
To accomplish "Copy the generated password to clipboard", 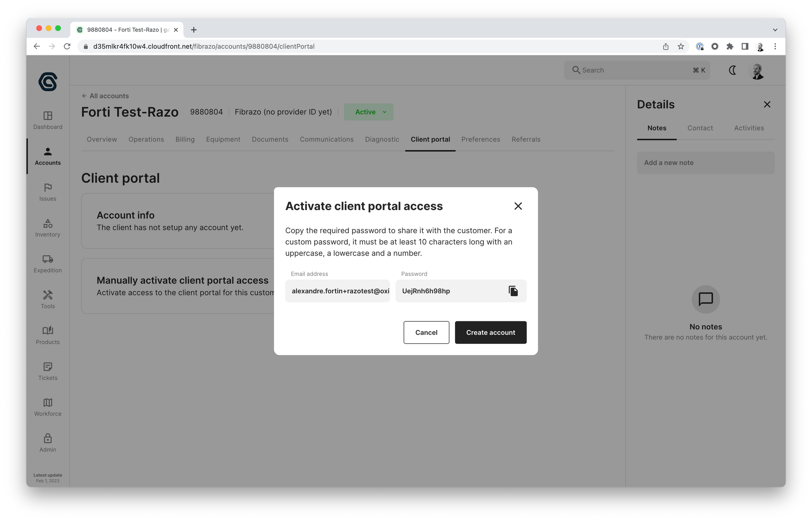I will click(513, 291).
